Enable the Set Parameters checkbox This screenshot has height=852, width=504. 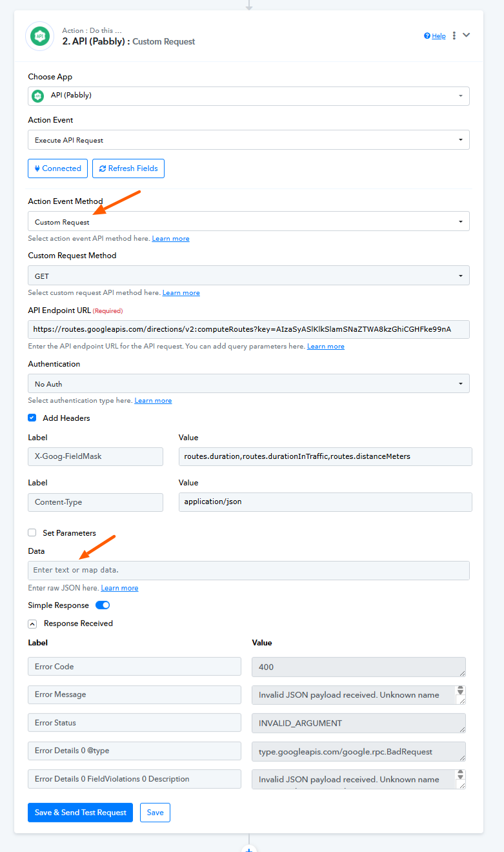pos(32,533)
